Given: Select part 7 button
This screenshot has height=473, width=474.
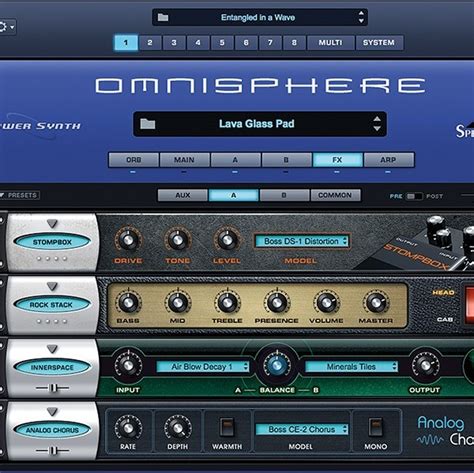Looking at the screenshot, I should tap(270, 43).
